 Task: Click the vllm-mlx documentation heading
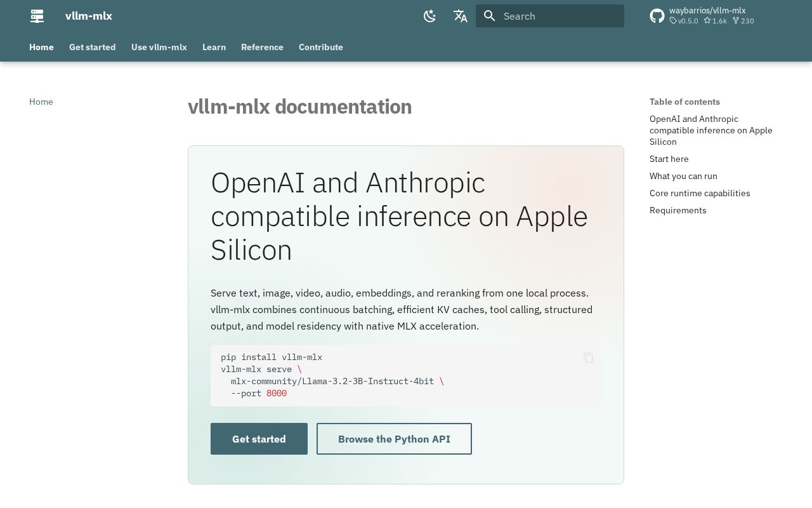[x=300, y=107]
